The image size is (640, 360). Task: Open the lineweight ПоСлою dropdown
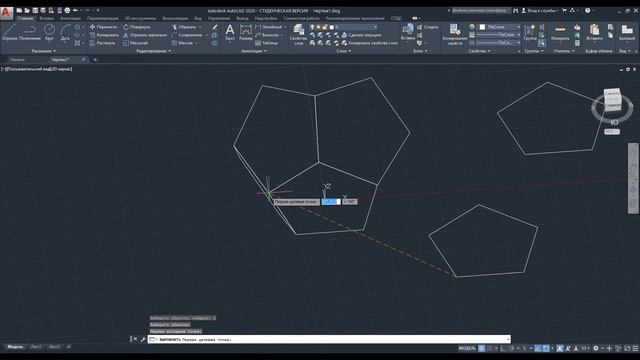click(499, 35)
